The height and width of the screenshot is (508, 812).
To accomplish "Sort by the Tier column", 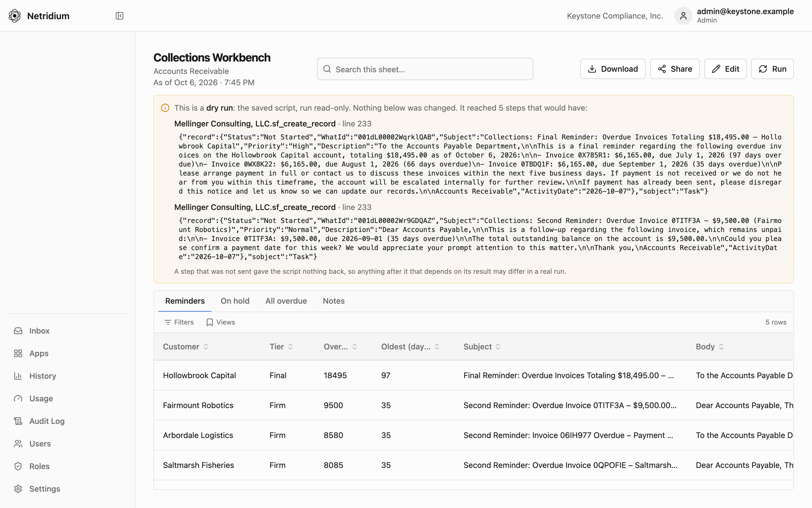I will [x=290, y=347].
